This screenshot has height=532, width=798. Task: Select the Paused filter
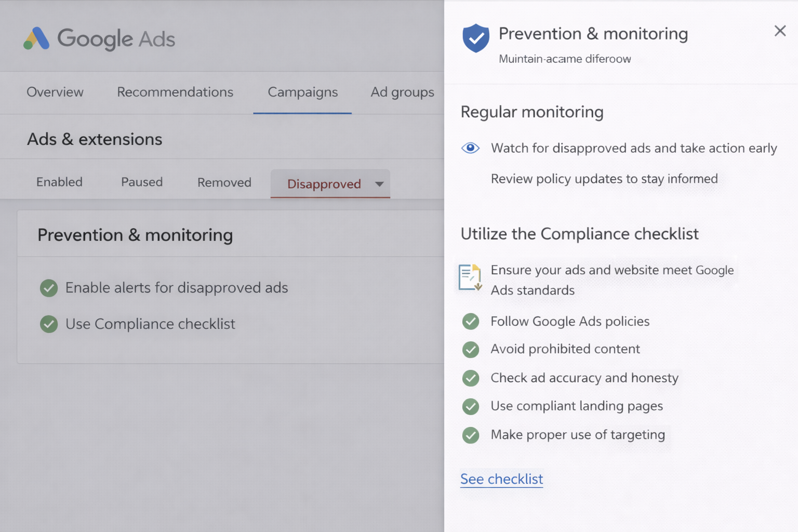coord(141,182)
